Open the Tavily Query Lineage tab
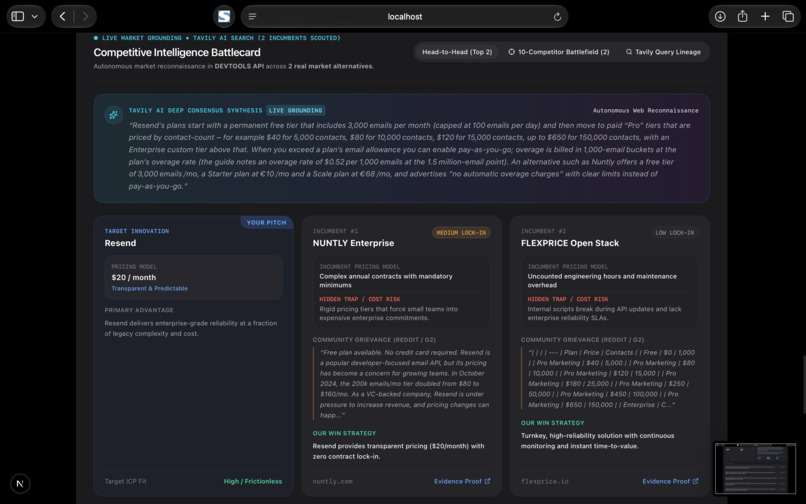Screen dimensions: 806x504 [x=663, y=52]
